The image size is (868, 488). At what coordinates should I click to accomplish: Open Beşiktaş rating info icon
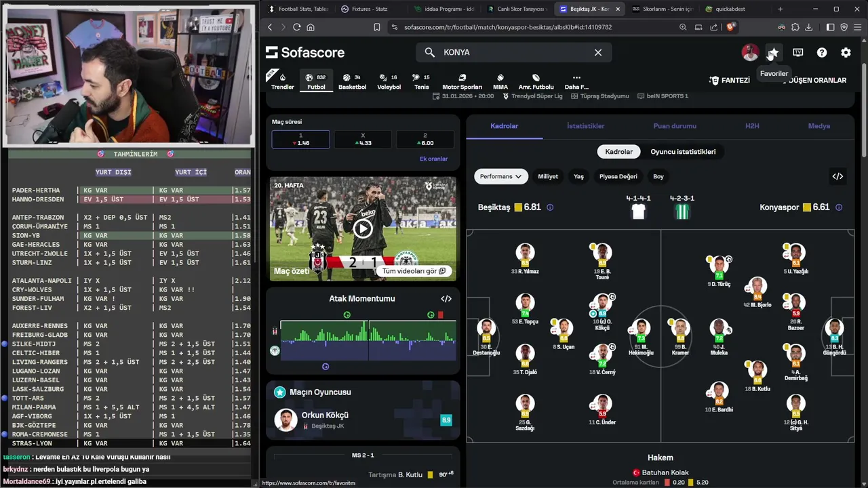(550, 207)
